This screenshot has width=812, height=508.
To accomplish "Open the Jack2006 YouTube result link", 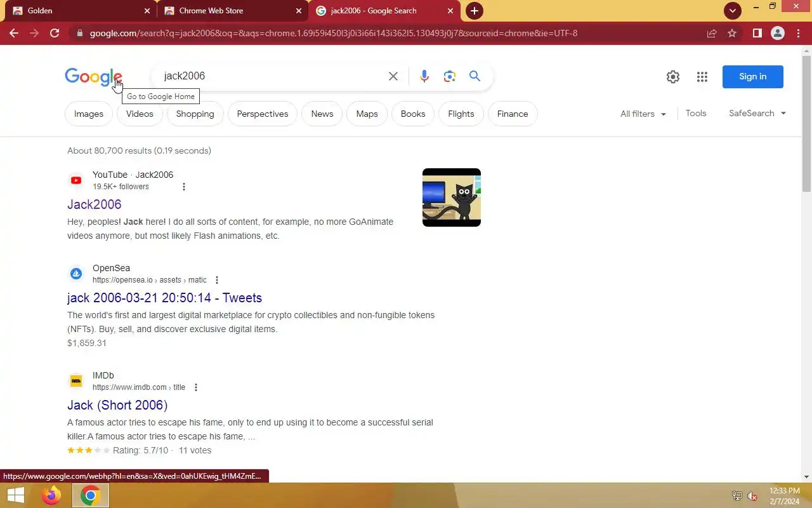I will 95,204.
